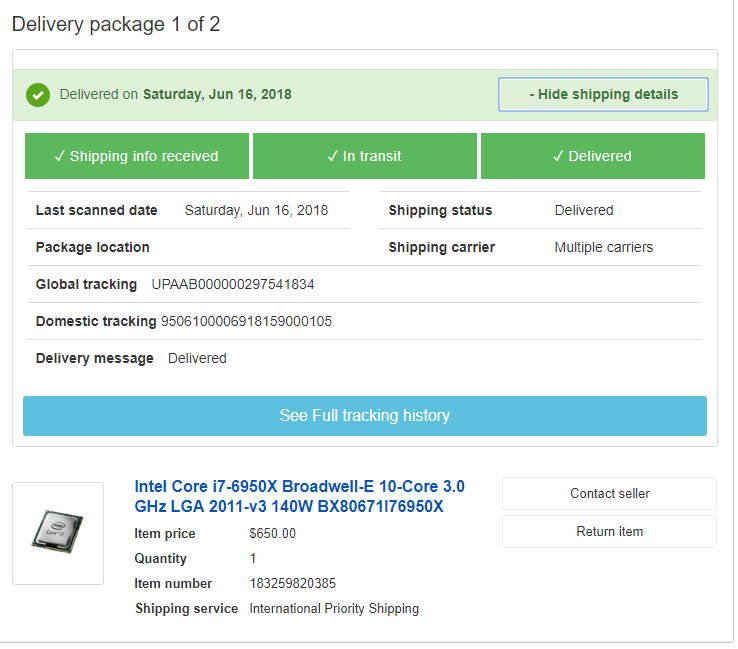Click the item price $650.00
738x649 pixels.
tap(273, 534)
